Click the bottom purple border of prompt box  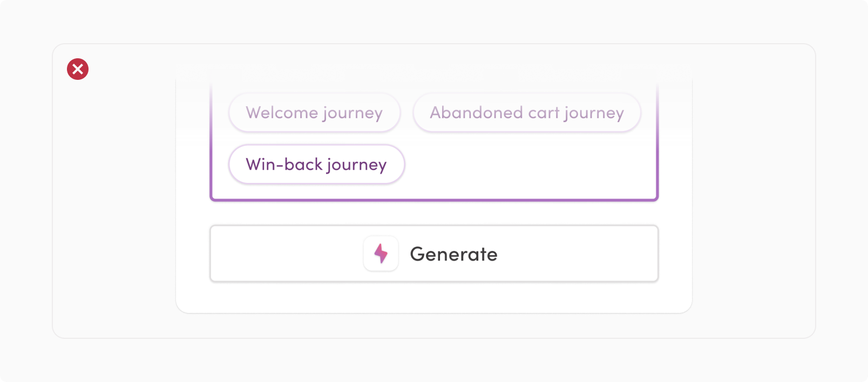(x=434, y=200)
